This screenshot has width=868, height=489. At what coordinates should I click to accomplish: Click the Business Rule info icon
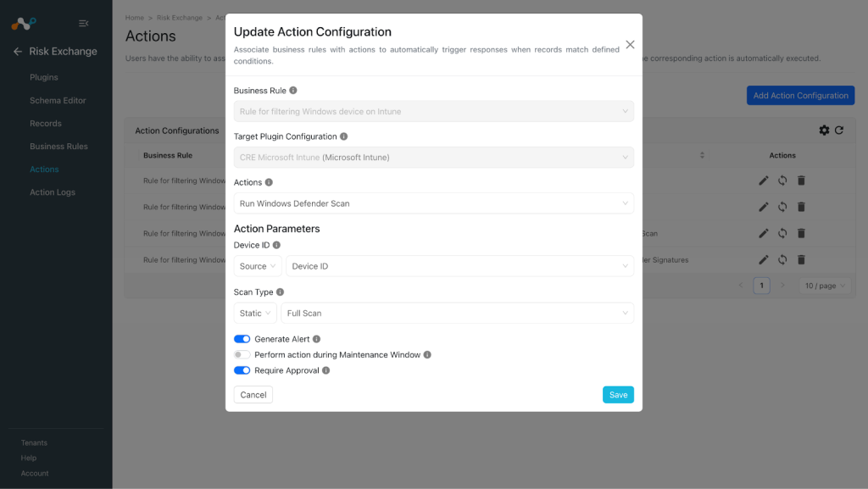point(292,90)
